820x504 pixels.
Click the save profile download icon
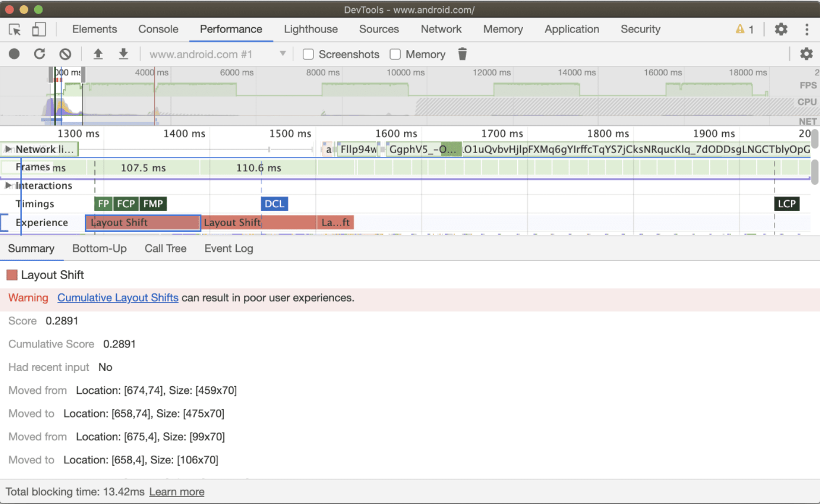coord(123,54)
